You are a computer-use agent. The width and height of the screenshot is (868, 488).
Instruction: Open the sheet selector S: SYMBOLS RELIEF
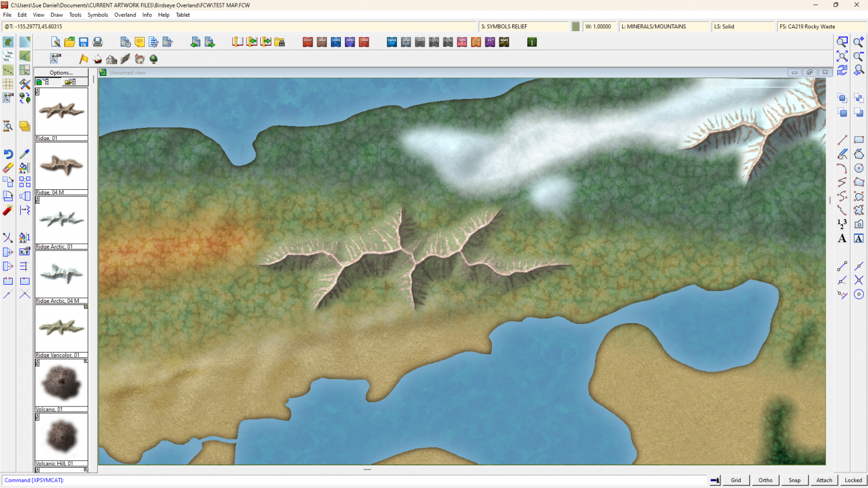(x=524, y=27)
